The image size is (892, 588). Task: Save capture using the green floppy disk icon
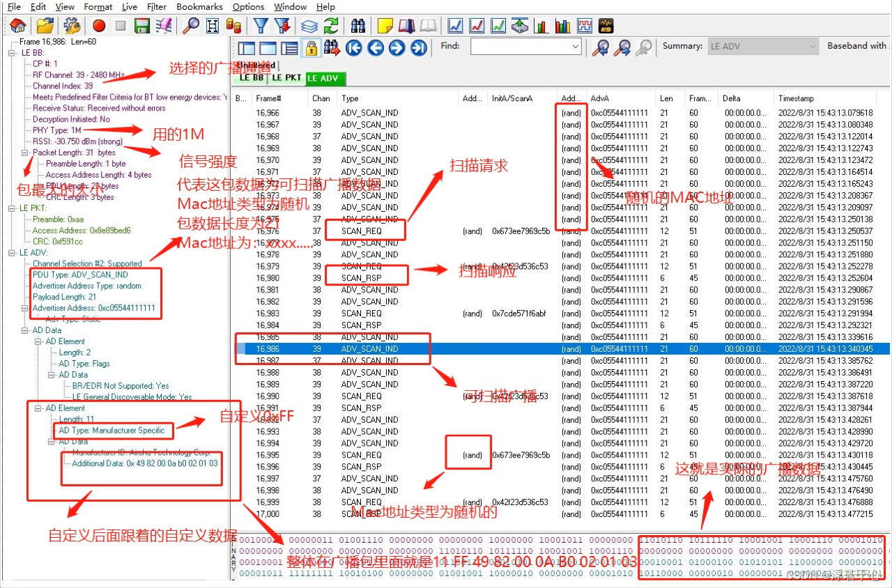point(143,26)
